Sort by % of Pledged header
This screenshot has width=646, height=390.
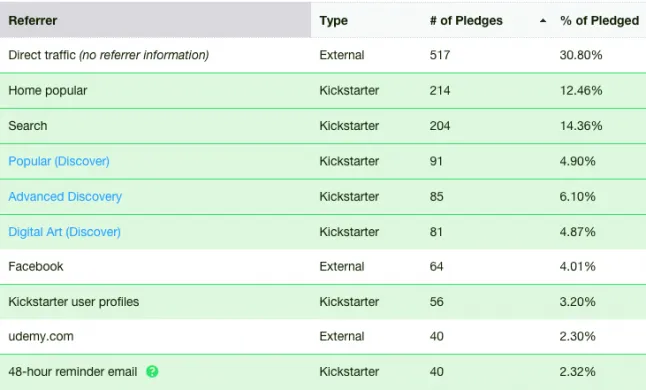pyautogui.click(x=599, y=21)
